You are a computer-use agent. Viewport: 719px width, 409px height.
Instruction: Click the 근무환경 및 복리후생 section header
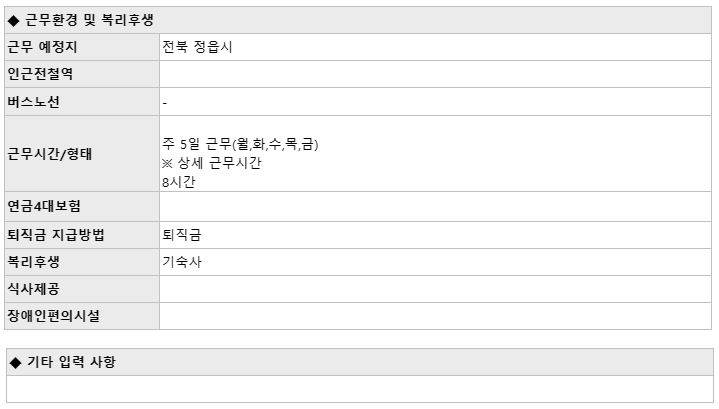[358, 20]
